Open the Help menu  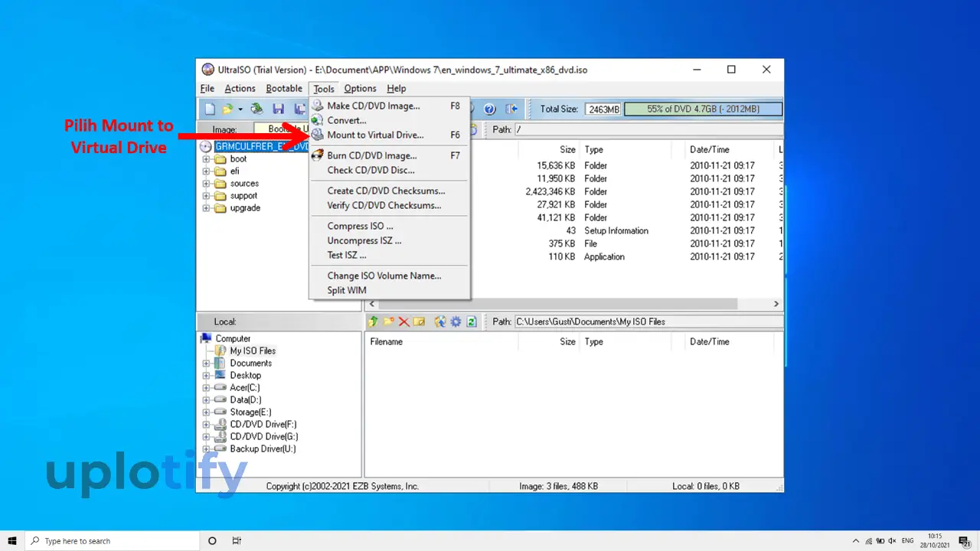click(x=396, y=88)
